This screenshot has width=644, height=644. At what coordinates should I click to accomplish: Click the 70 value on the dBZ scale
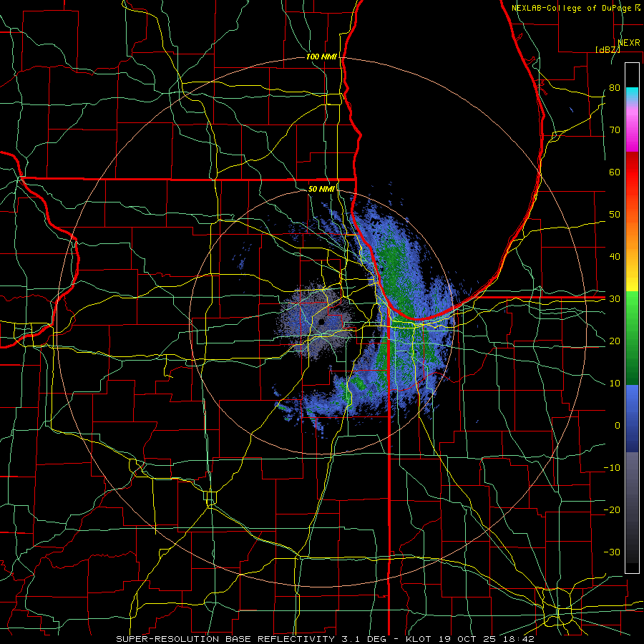(615, 130)
